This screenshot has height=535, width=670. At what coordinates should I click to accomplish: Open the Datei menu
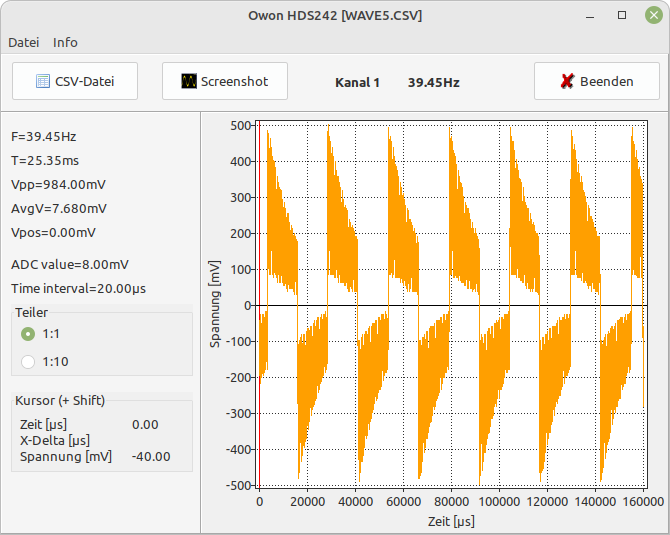(x=23, y=42)
